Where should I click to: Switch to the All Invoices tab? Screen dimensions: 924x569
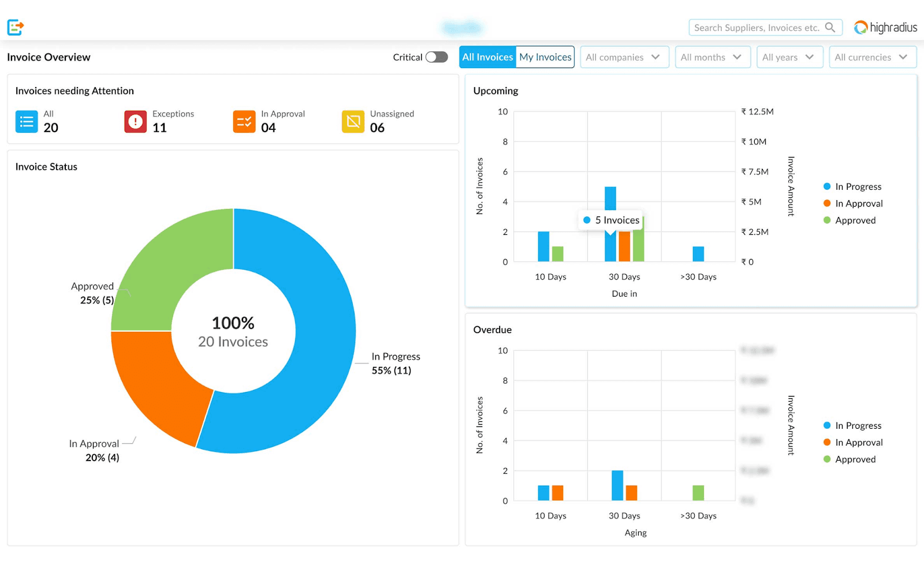click(x=487, y=57)
